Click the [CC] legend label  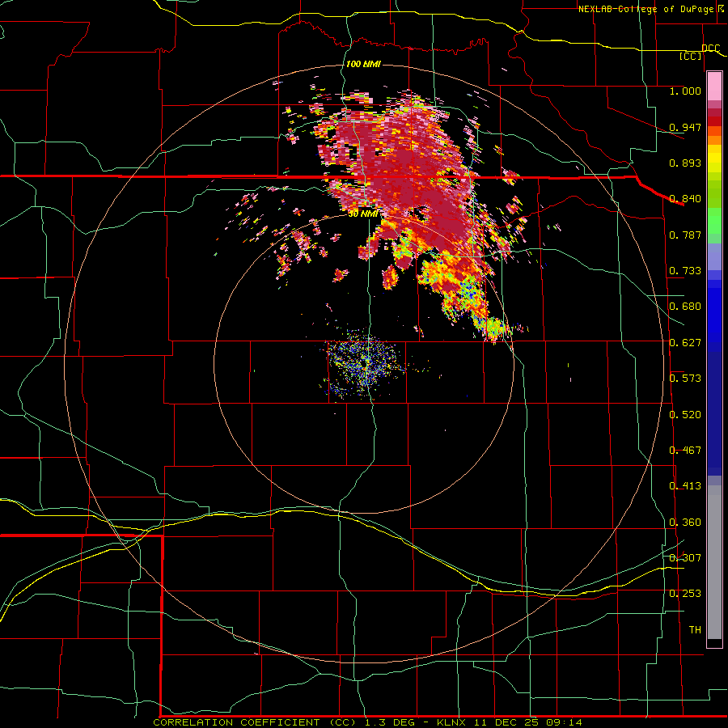pos(691,56)
